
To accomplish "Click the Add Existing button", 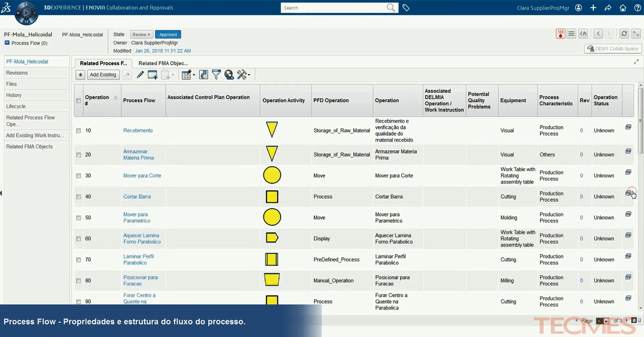I will click(103, 75).
